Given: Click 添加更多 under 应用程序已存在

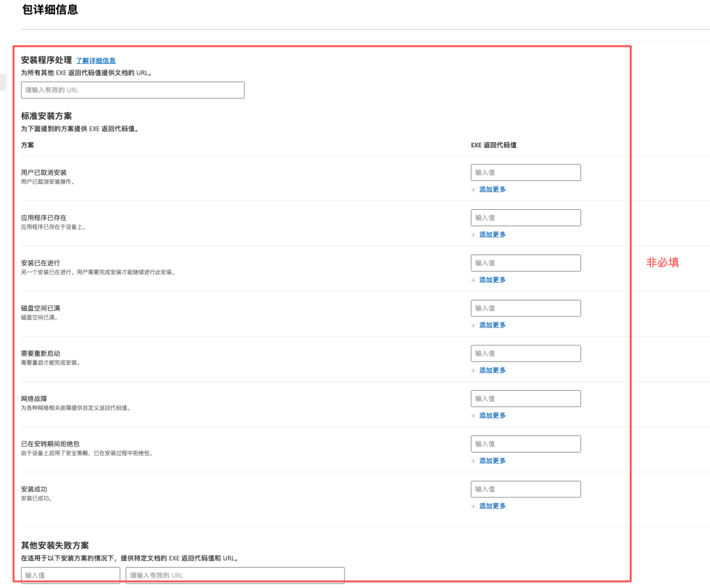Looking at the screenshot, I should (x=492, y=235).
